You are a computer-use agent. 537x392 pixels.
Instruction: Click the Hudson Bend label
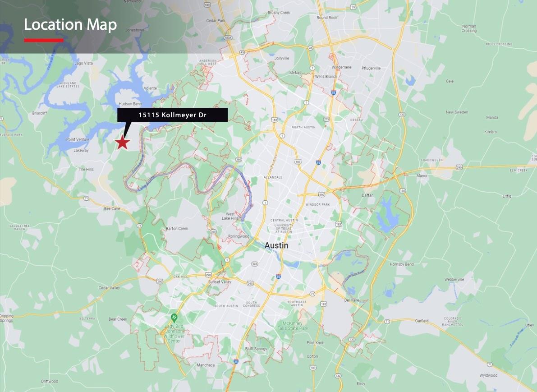point(130,104)
